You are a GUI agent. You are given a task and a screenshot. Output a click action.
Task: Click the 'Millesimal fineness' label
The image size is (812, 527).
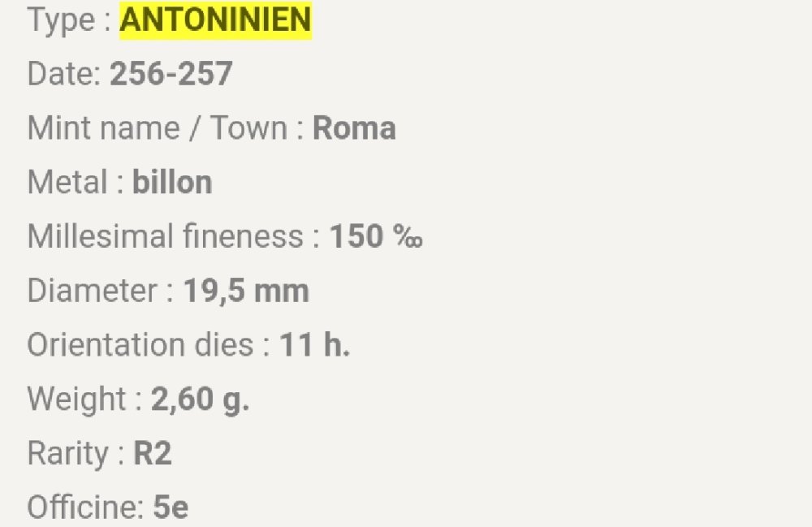coord(165,237)
